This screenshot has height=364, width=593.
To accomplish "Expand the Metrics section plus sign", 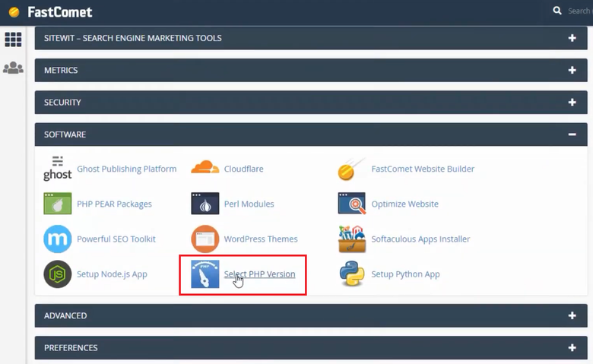I will (572, 70).
